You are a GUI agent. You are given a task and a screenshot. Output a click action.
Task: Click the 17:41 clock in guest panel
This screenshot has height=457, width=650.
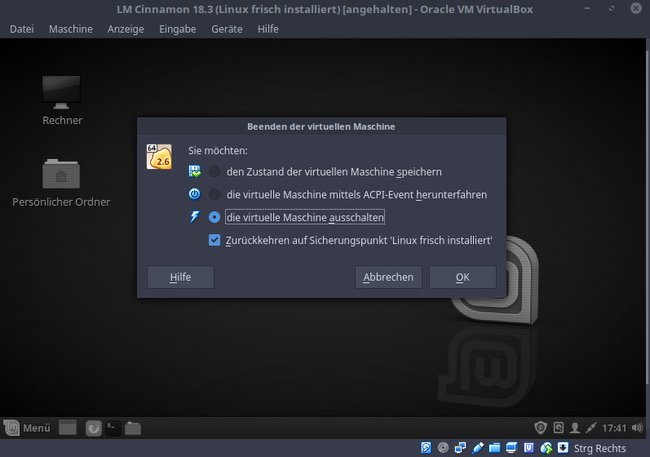614,428
